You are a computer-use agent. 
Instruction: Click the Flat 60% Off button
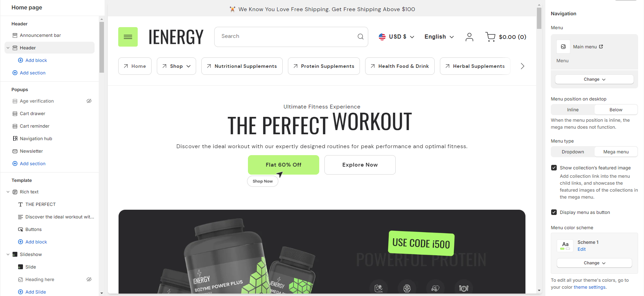[x=283, y=165]
